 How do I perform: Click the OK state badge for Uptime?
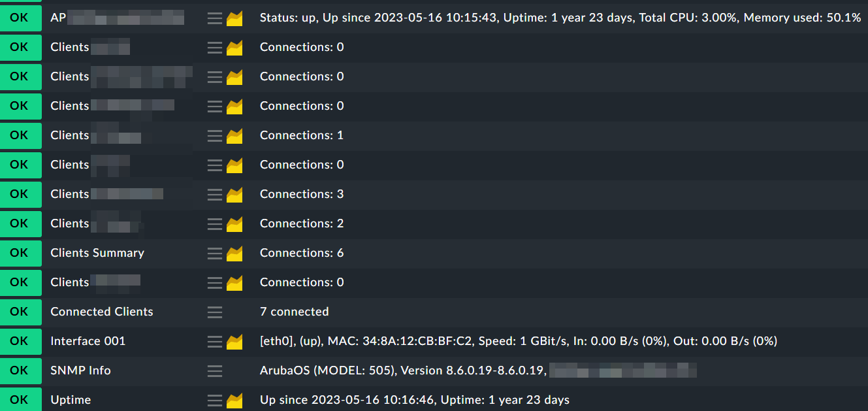point(20,400)
